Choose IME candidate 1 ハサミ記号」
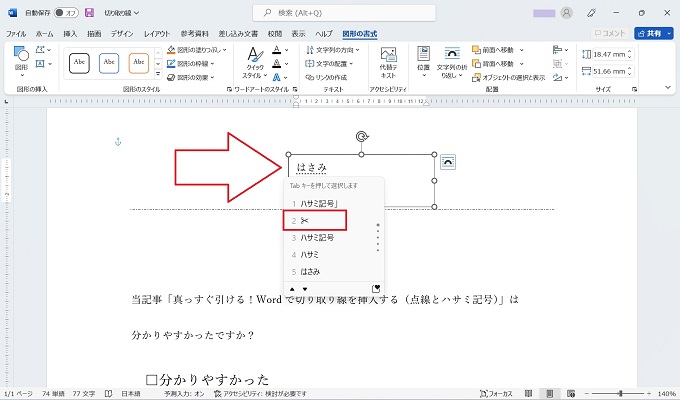 tap(333, 203)
